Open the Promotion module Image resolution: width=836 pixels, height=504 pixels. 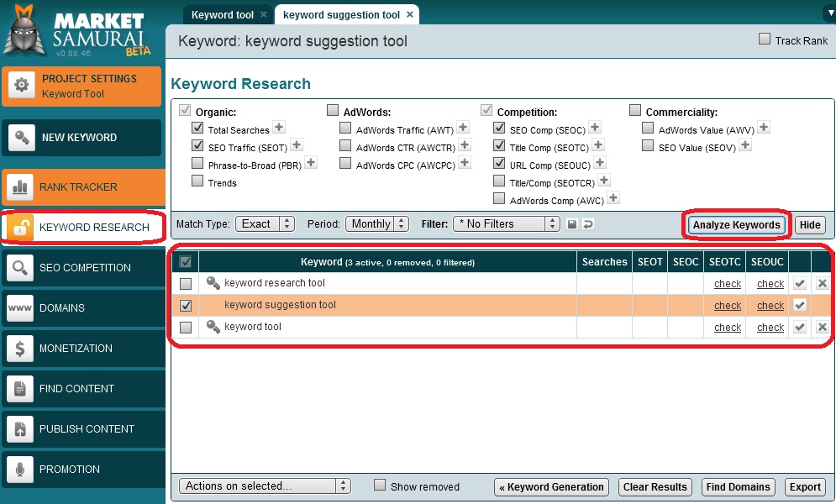(x=84, y=470)
